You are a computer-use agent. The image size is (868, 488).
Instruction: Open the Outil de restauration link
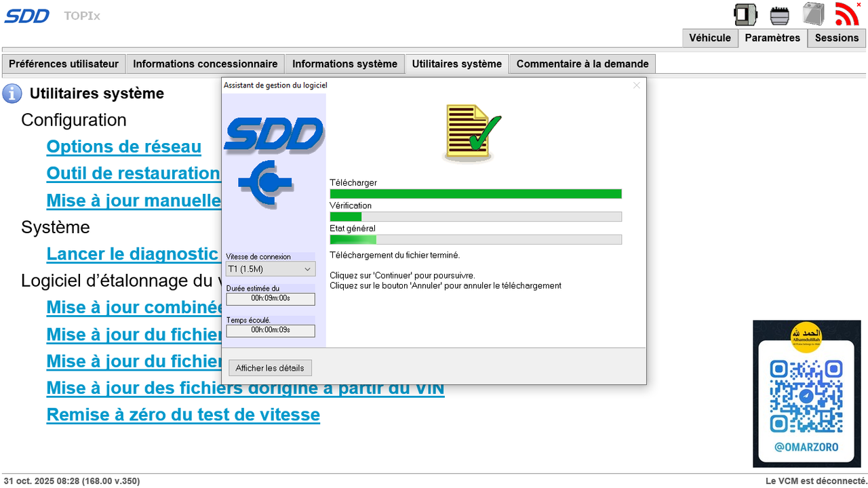134,174
